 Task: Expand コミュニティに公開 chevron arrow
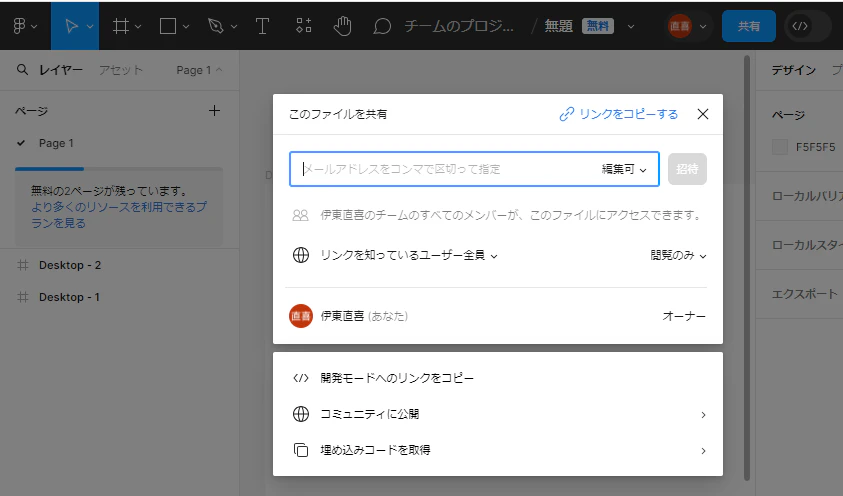click(703, 415)
